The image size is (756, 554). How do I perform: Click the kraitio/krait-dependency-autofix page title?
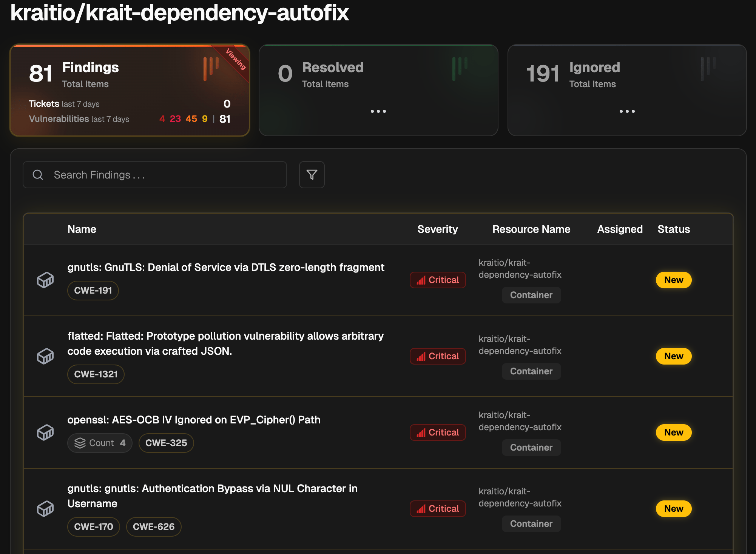coord(179,12)
